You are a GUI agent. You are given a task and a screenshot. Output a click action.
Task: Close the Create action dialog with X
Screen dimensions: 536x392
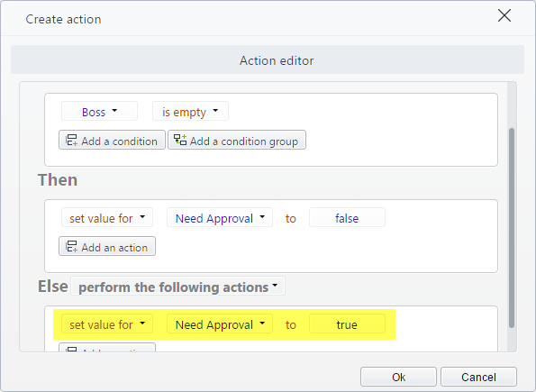tap(504, 15)
